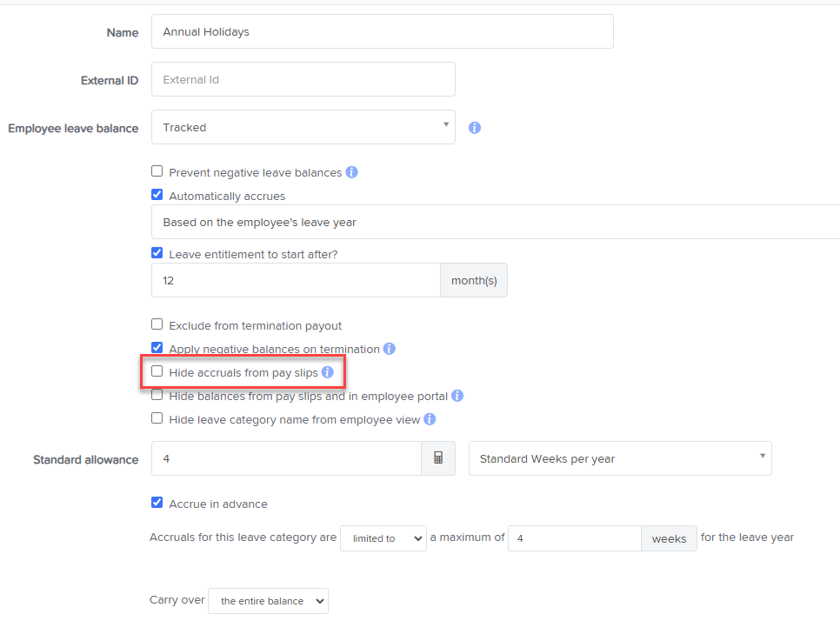Enable Prevent negative leave balances checkbox

pos(157,172)
